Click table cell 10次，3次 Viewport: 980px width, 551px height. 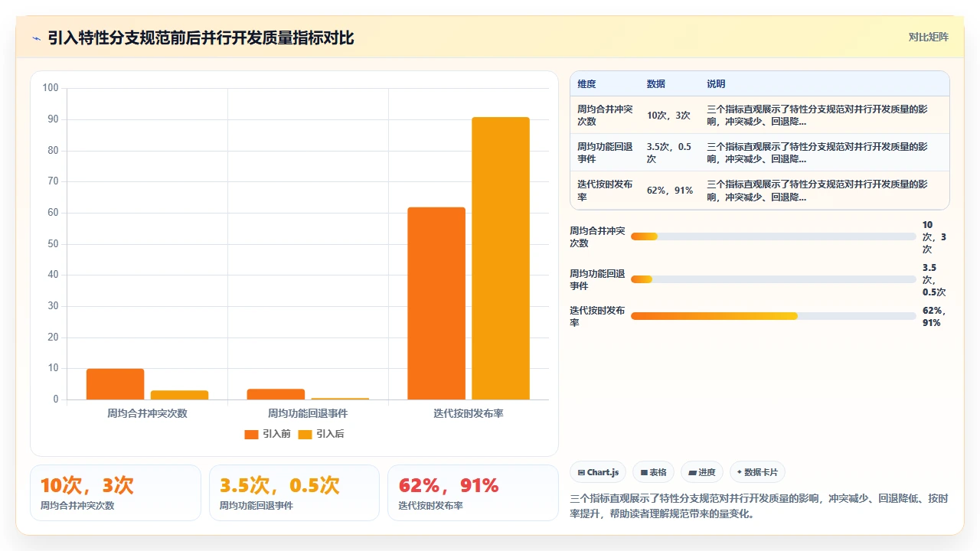click(x=668, y=116)
